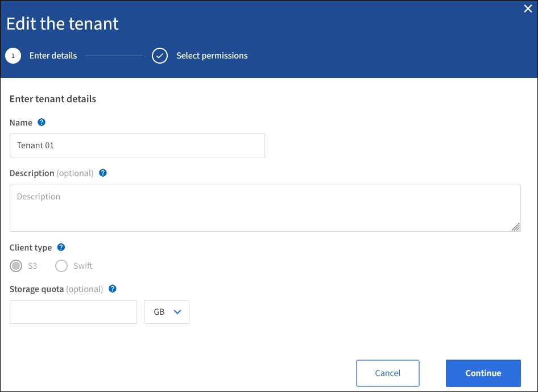Click the chevron arrow beside GB
The width and height of the screenshot is (538, 392).
(177, 312)
